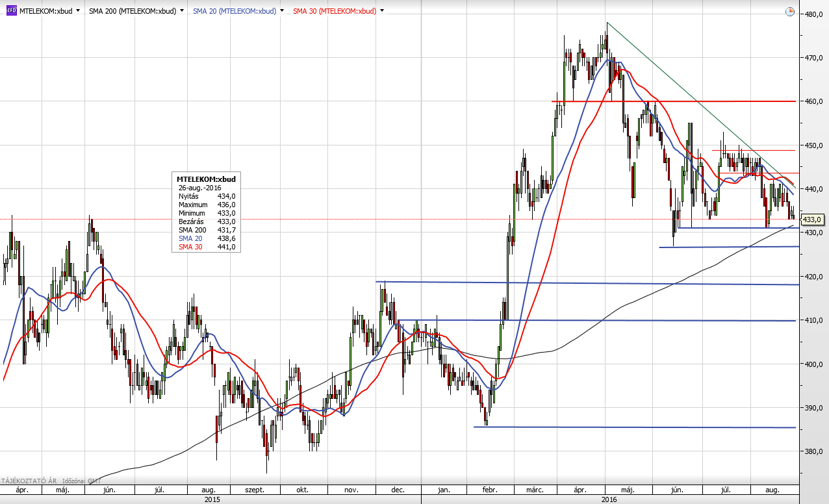
Task: Click the TÁJÉKOZTATÓ ÁR notice text
Action: 29,481
